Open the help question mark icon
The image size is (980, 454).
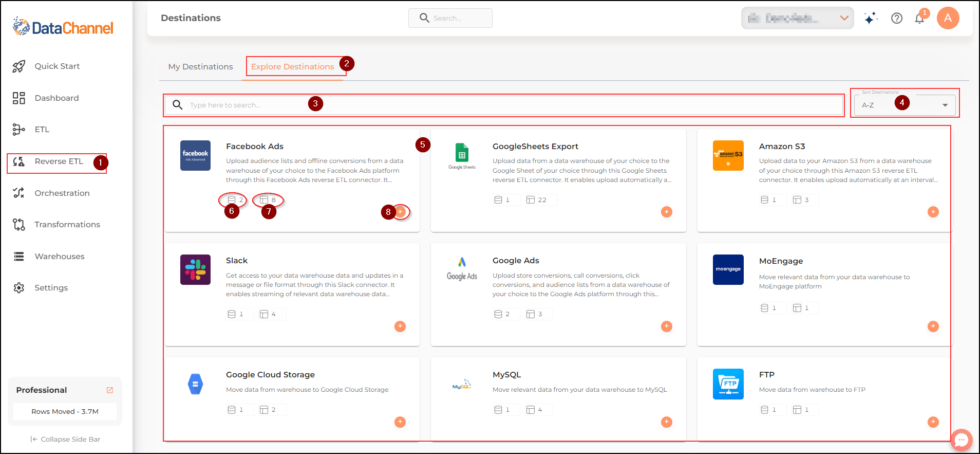897,18
